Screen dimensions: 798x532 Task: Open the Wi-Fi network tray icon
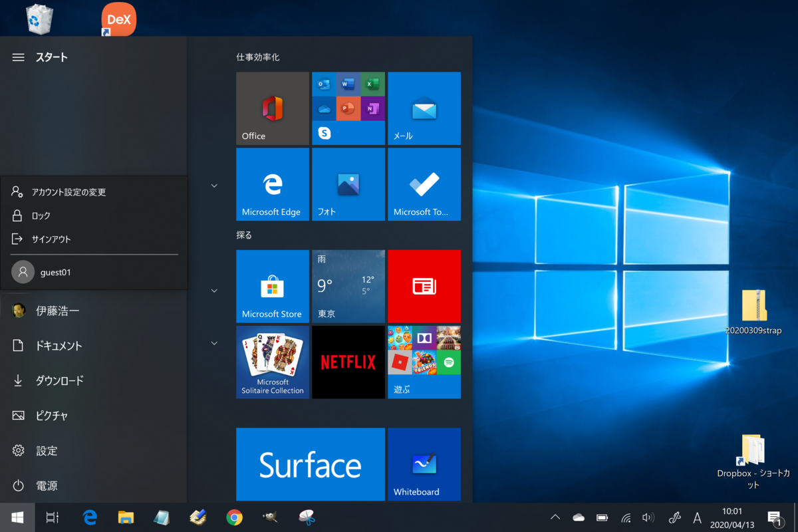tap(625, 517)
